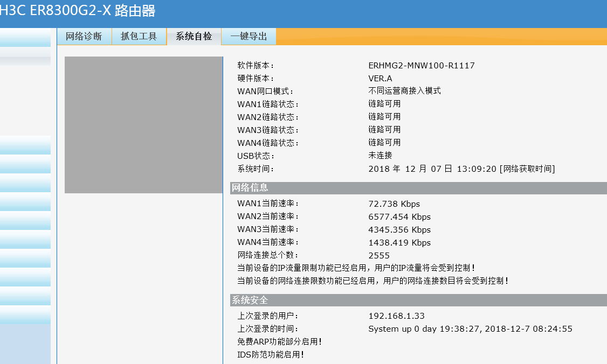
Task: Click the IDS防范功能启用 line
Action: 270,354
